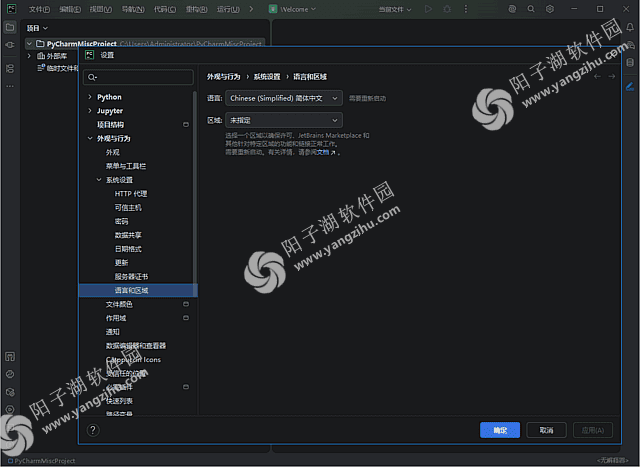Screen dimensions: 640x467
Task: Select 密码 settings page
Action: 121,221
